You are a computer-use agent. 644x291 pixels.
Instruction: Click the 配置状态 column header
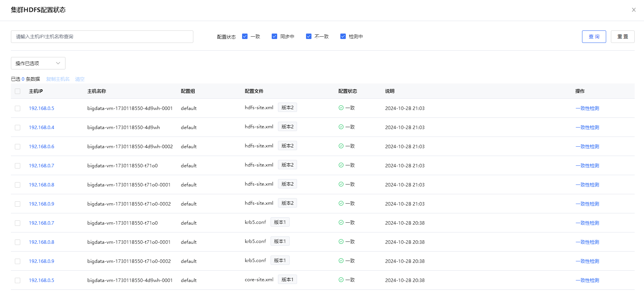pos(348,91)
